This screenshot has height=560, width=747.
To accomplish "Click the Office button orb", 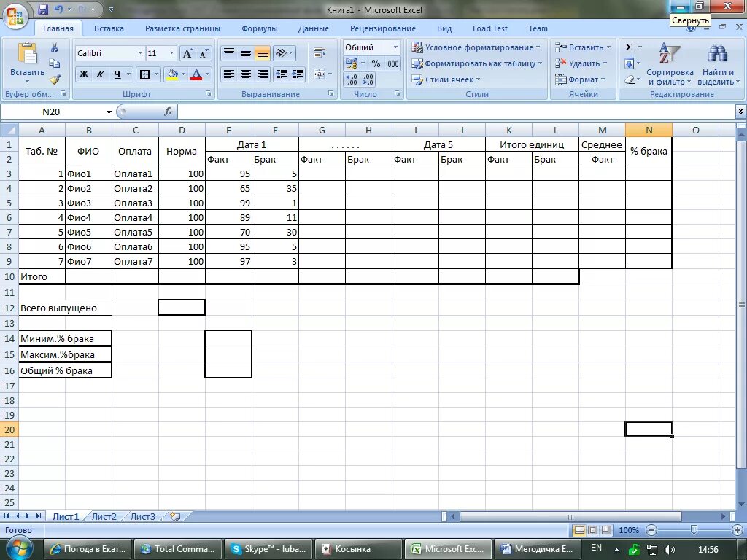I will tap(15, 16).
